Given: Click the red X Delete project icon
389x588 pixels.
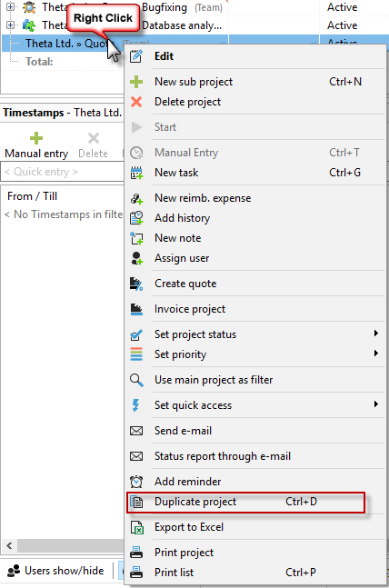Looking at the screenshot, I should (136, 102).
